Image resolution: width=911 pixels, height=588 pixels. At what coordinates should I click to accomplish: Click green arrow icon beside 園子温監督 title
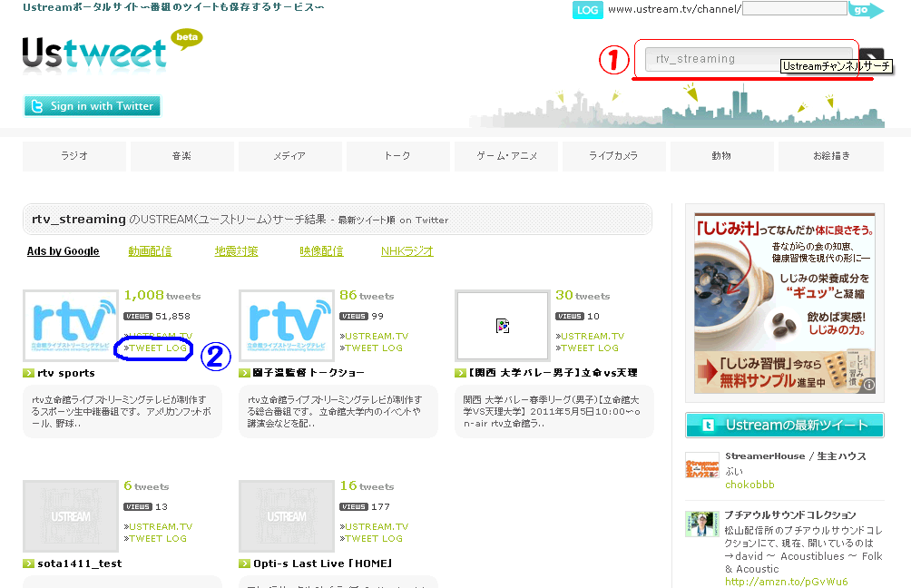(x=245, y=373)
